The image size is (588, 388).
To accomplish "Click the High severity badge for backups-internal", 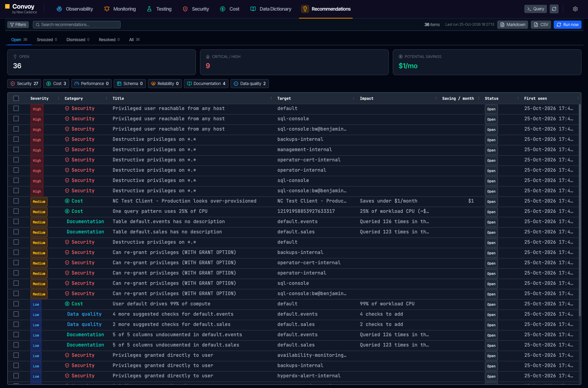I will pyautogui.click(x=37, y=140).
